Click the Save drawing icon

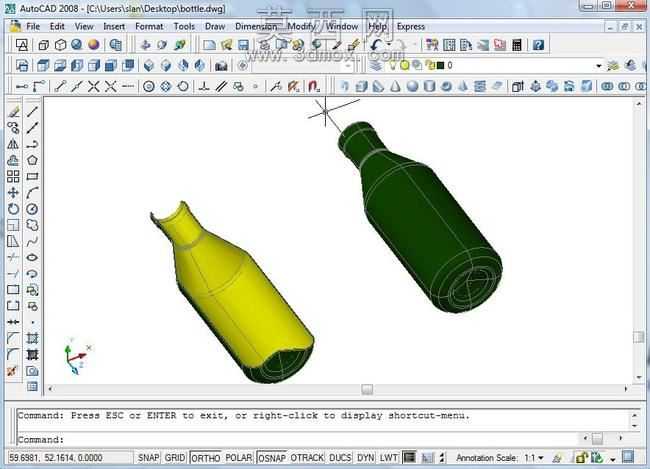[243, 44]
